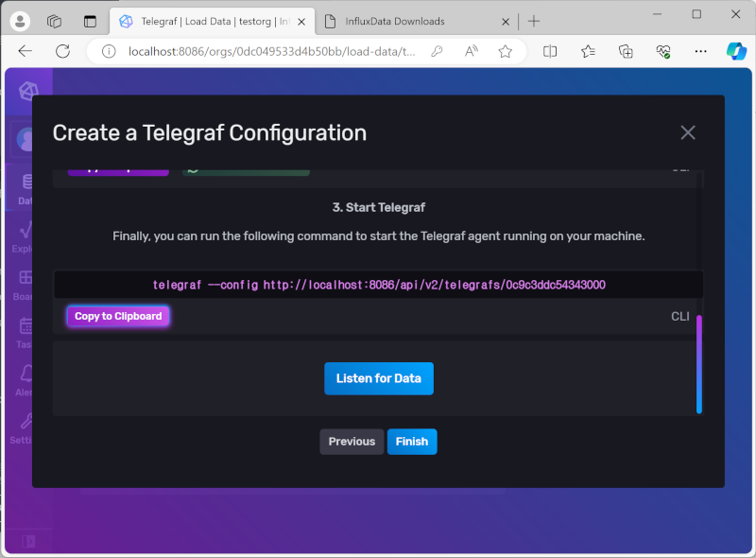Close the Telegraf Load Data tab
The width and height of the screenshot is (756, 558).
301,22
